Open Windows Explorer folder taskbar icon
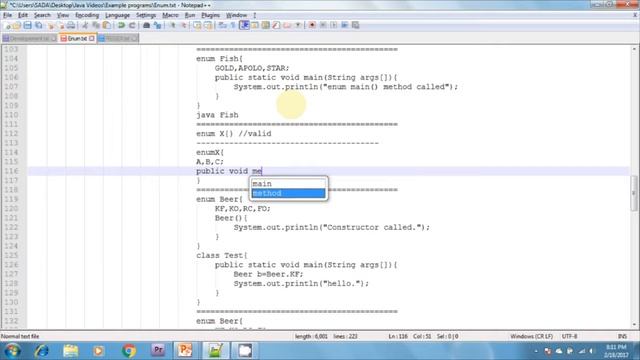 point(71,351)
